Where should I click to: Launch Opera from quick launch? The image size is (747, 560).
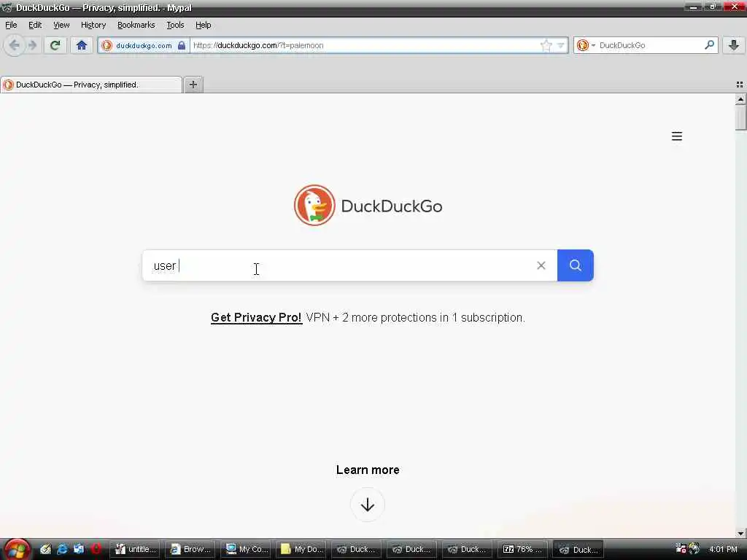(x=96, y=549)
